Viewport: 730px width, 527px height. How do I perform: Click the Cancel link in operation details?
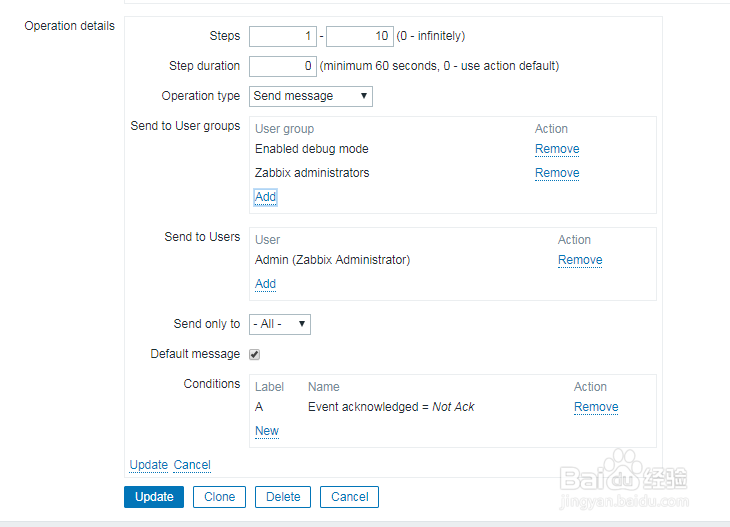click(192, 465)
